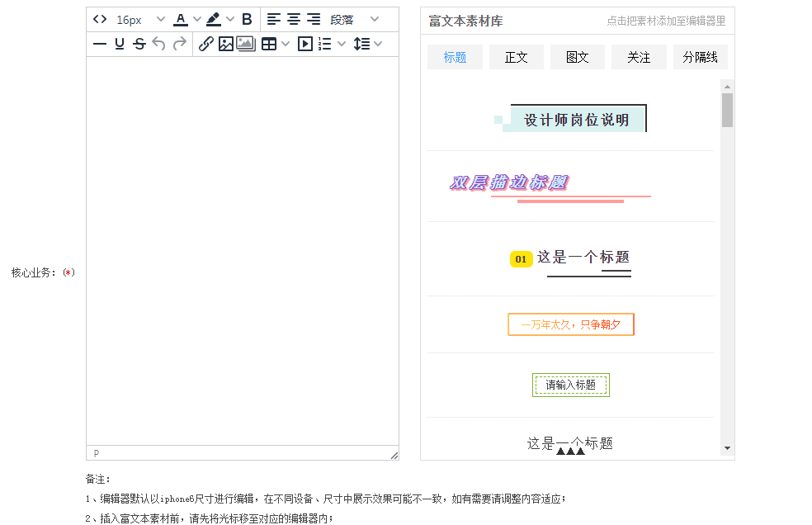The width and height of the screenshot is (812, 525).
Task: Open the image gallery uploader
Action: tap(246, 44)
